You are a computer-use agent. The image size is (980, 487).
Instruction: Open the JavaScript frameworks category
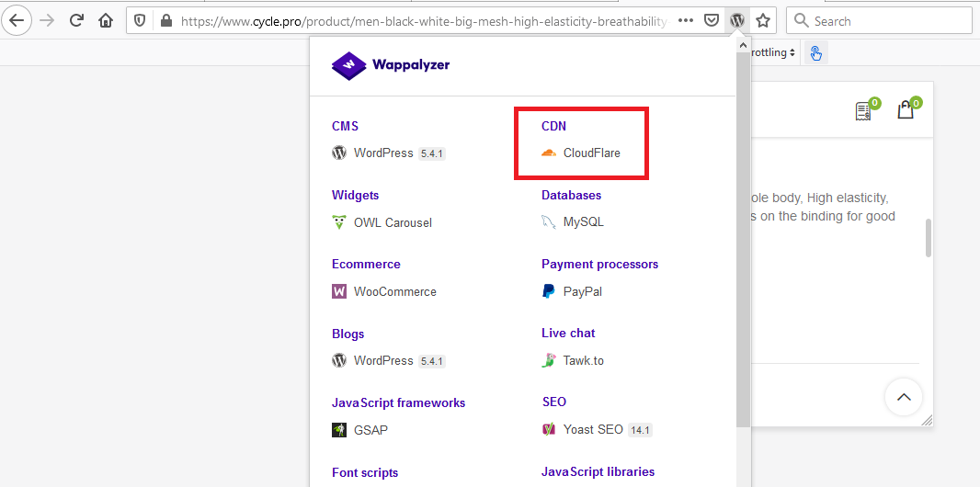[x=399, y=402]
